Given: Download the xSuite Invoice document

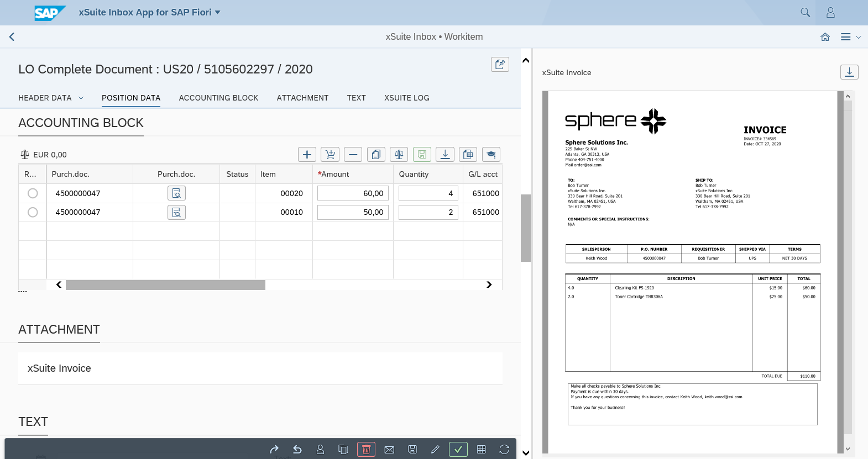Looking at the screenshot, I should [849, 72].
